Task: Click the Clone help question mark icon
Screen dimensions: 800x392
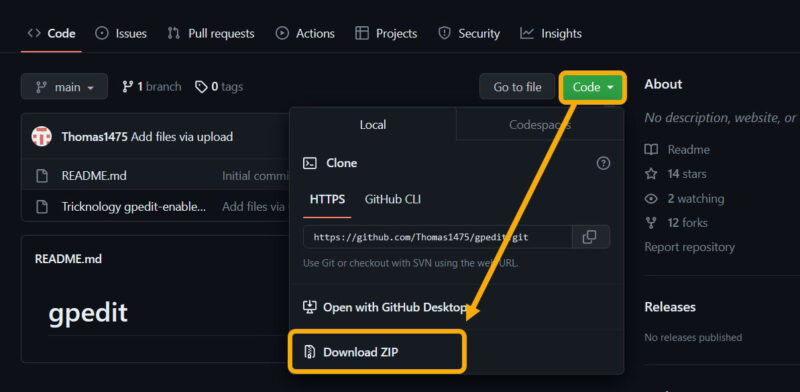Action: 603,163
